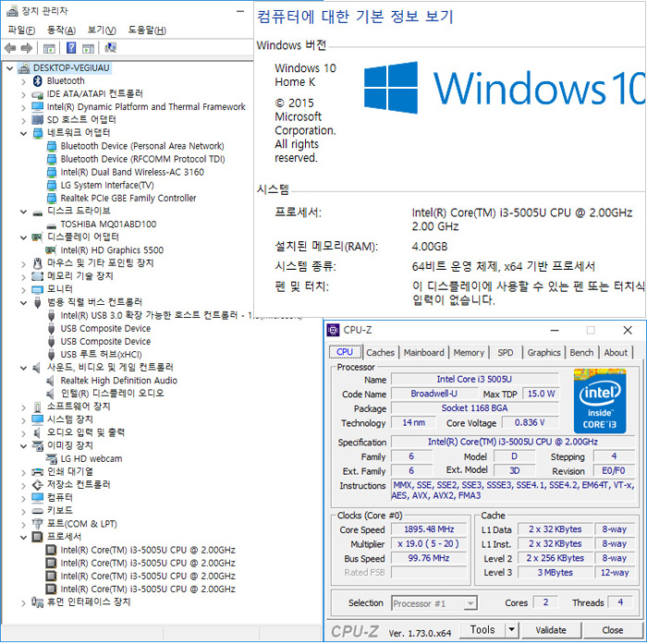This screenshot has width=647, height=644.
Task: Switch to the Caches tab in CPU-Z
Action: point(381,352)
